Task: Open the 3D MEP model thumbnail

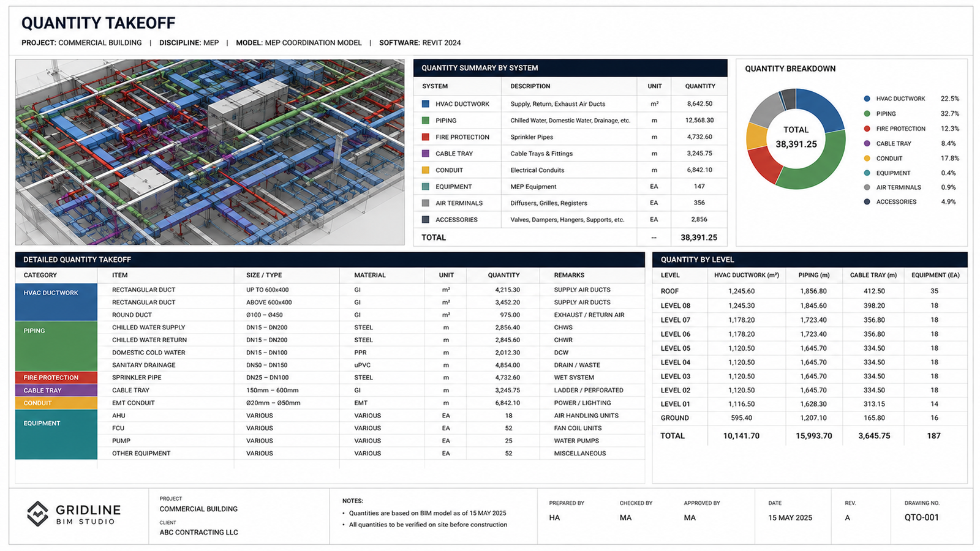Action: click(210, 152)
